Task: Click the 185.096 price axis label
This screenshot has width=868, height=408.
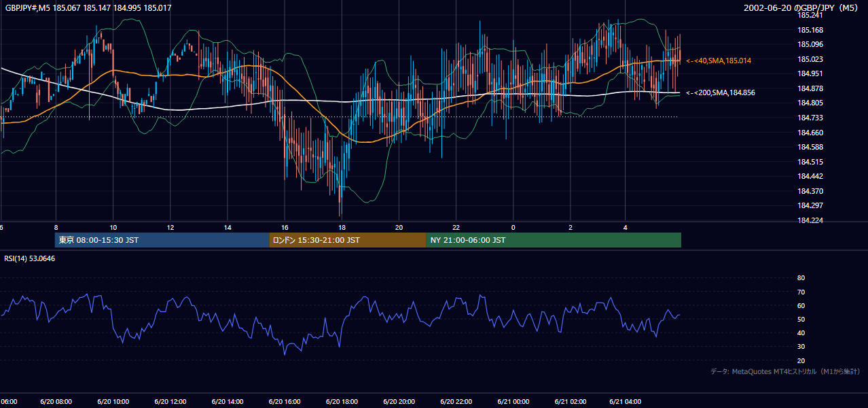Action: click(x=810, y=45)
